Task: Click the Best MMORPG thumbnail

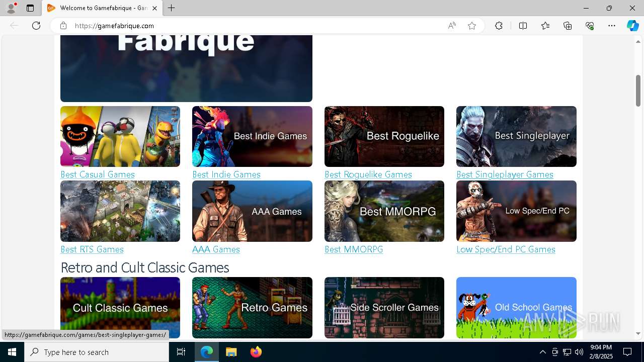Action: [x=384, y=211]
